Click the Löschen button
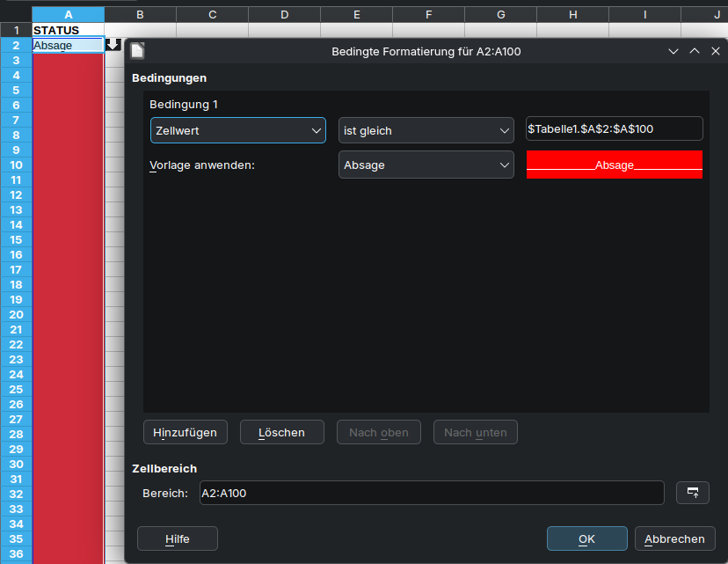Viewport: 728px width, 564px height. 282,433
